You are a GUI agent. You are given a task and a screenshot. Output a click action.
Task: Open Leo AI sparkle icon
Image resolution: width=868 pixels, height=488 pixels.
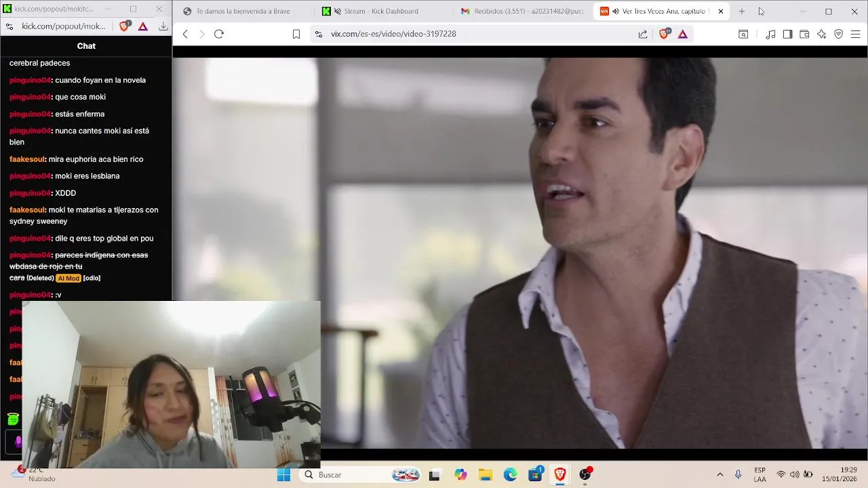click(x=821, y=34)
